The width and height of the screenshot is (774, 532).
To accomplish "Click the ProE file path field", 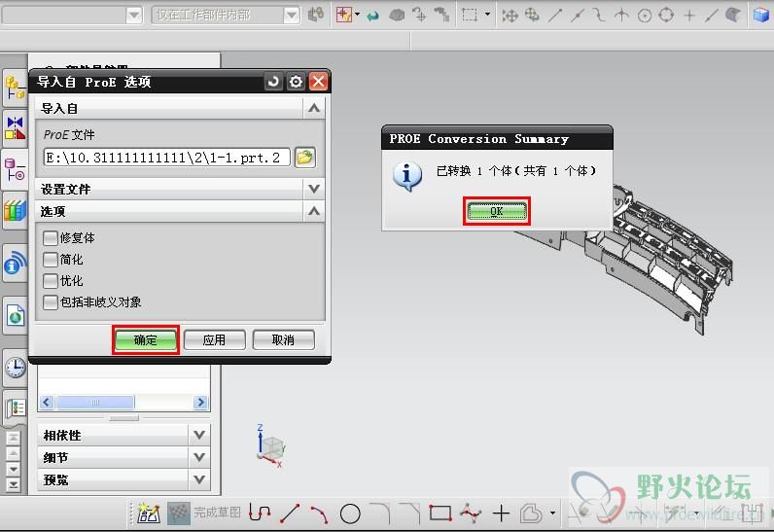I will (167, 158).
